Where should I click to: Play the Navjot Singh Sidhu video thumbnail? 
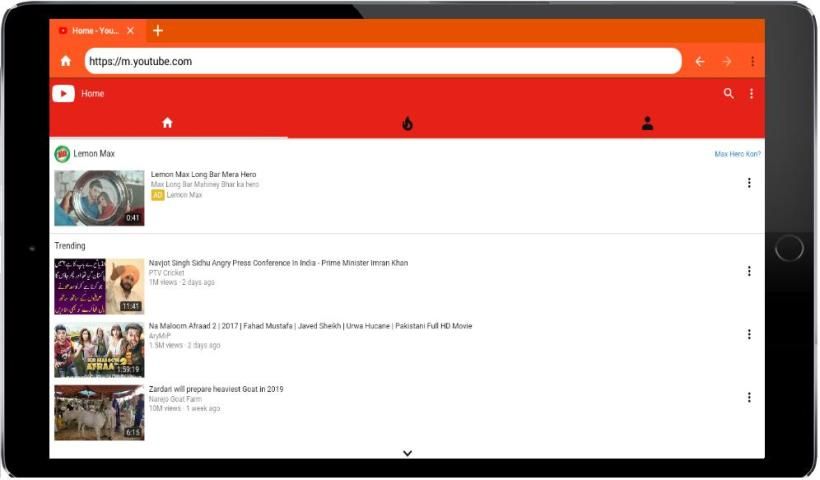click(x=99, y=287)
